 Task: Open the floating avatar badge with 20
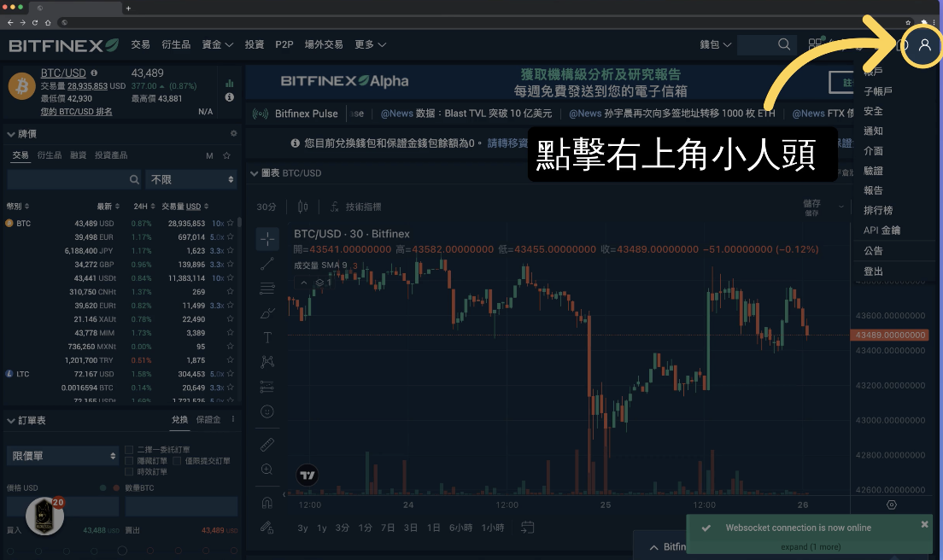coord(44,516)
